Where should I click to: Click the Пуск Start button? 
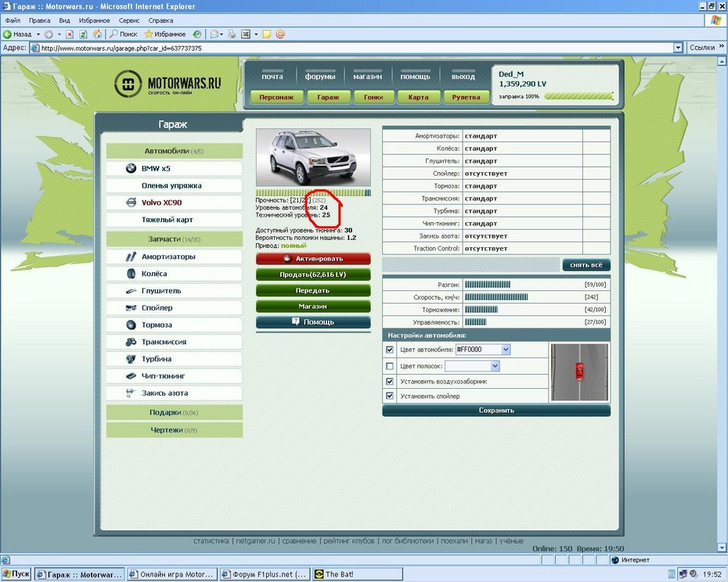click(16, 574)
